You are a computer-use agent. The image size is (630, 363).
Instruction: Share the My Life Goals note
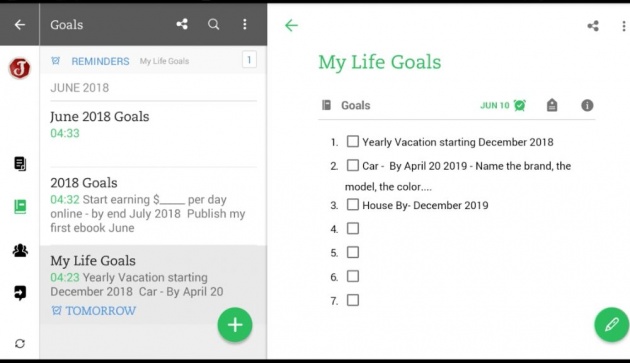[593, 26]
